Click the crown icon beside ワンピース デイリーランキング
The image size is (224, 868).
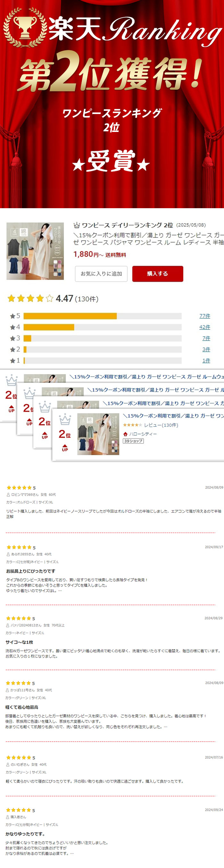(77, 225)
